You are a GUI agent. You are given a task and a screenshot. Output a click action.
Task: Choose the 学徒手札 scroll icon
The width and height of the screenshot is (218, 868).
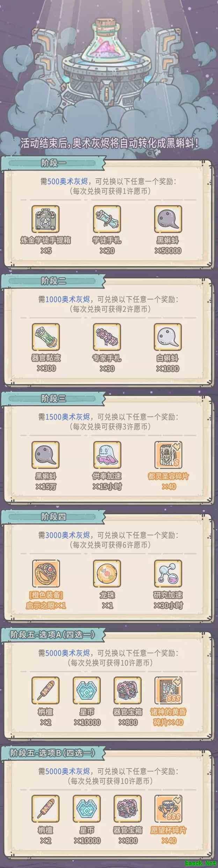[107, 219]
